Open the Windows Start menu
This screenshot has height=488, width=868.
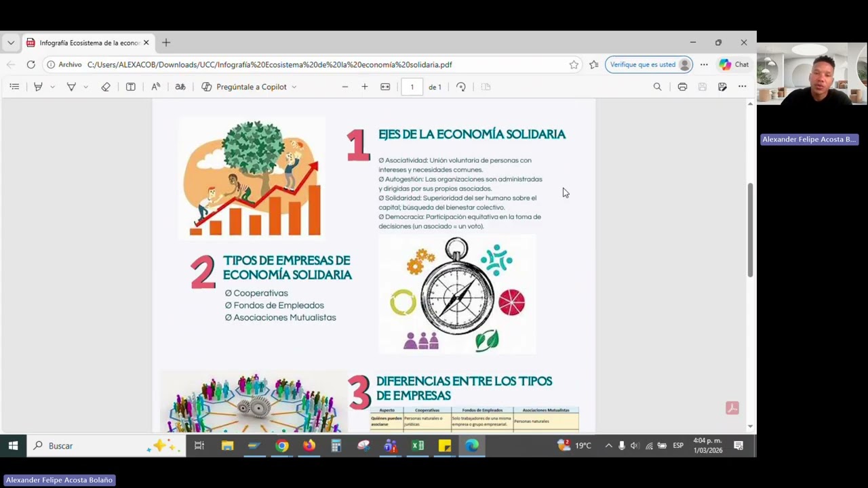pyautogui.click(x=13, y=445)
